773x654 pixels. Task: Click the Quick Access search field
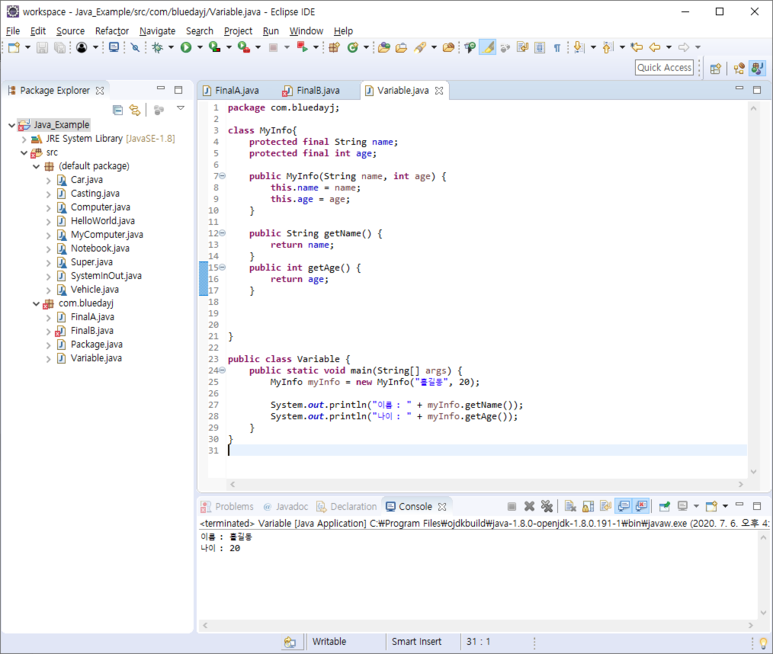click(x=664, y=68)
